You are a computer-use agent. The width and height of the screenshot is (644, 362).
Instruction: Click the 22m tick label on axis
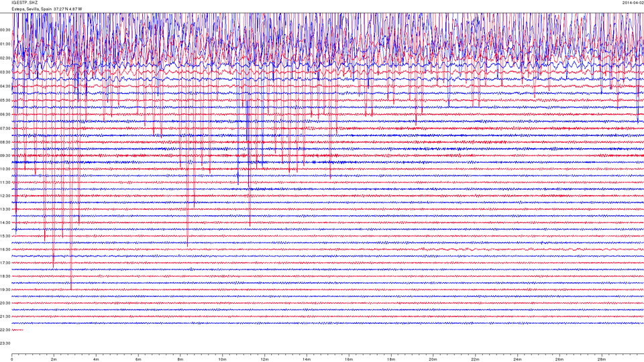[x=475, y=359]
